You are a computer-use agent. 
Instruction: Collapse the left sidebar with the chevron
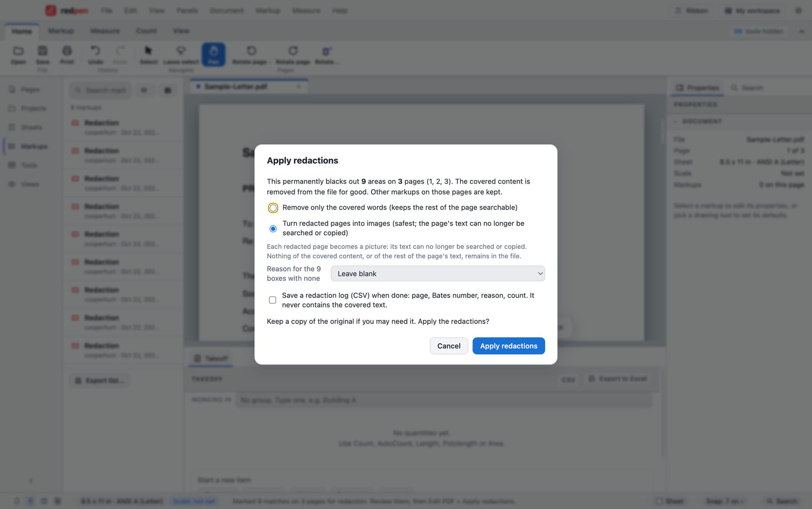(x=31, y=481)
